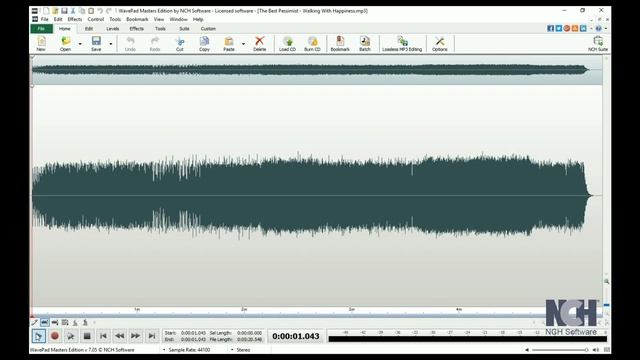Switch to the Levels ribbon tab
Screen dimensions: 640x360
[x=112, y=29]
